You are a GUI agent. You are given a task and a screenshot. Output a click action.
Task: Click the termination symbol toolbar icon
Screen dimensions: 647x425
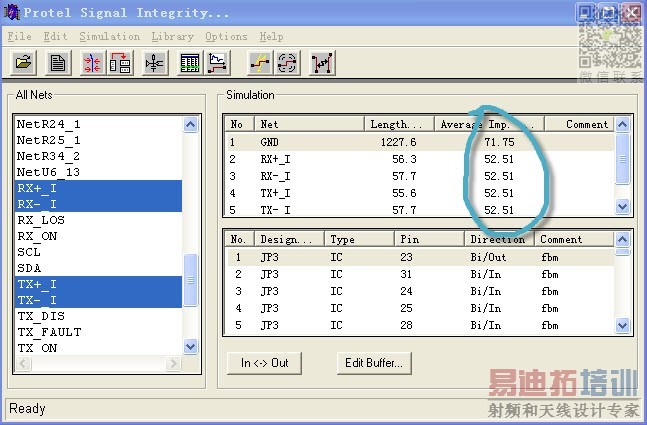155,63
